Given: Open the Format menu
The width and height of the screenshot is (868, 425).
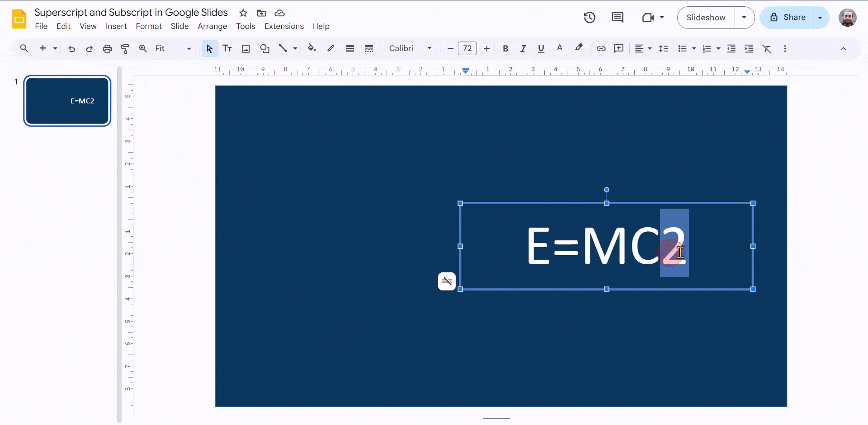Looking at the screenshot, I should 149,26.
